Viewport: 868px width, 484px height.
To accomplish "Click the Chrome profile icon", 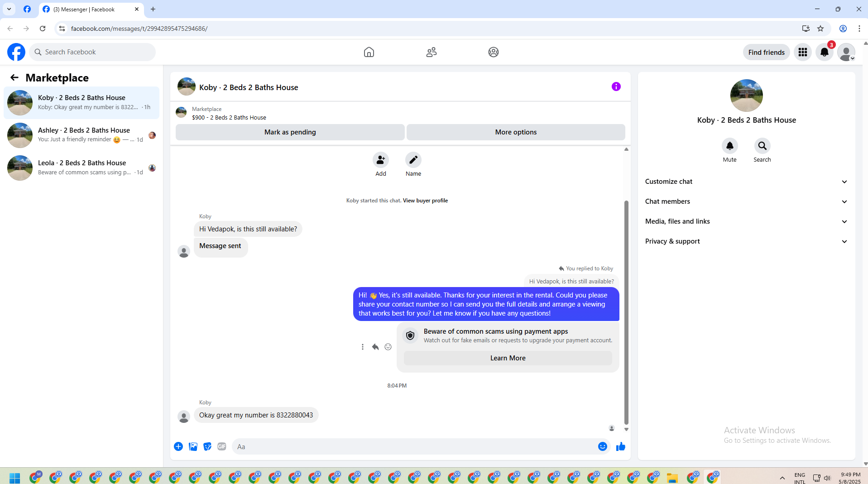I will point(843,29).
